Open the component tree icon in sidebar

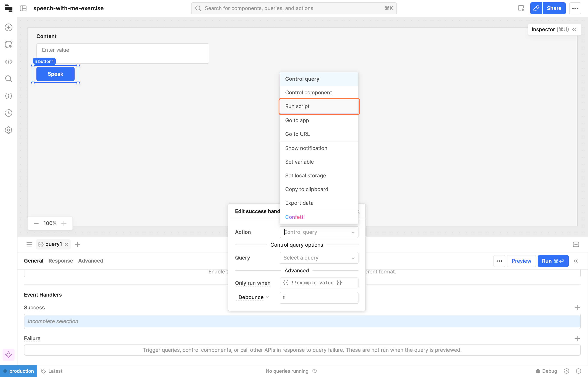point(9,44)
